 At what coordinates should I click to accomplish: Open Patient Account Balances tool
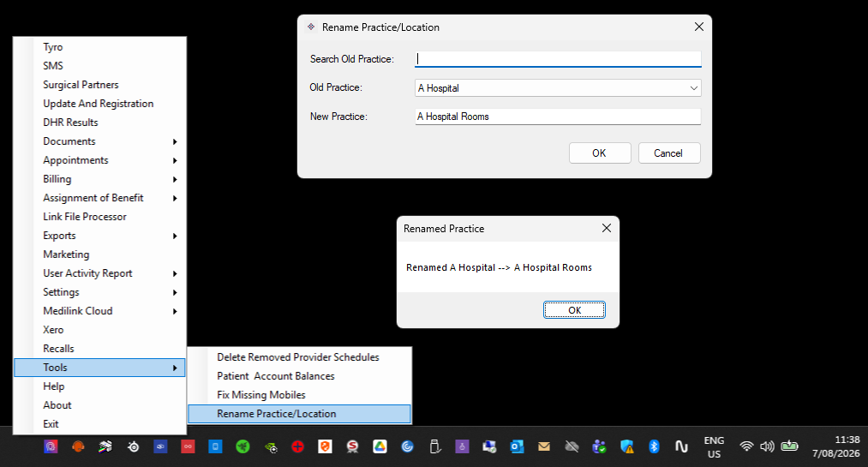(x=300, y=375)
